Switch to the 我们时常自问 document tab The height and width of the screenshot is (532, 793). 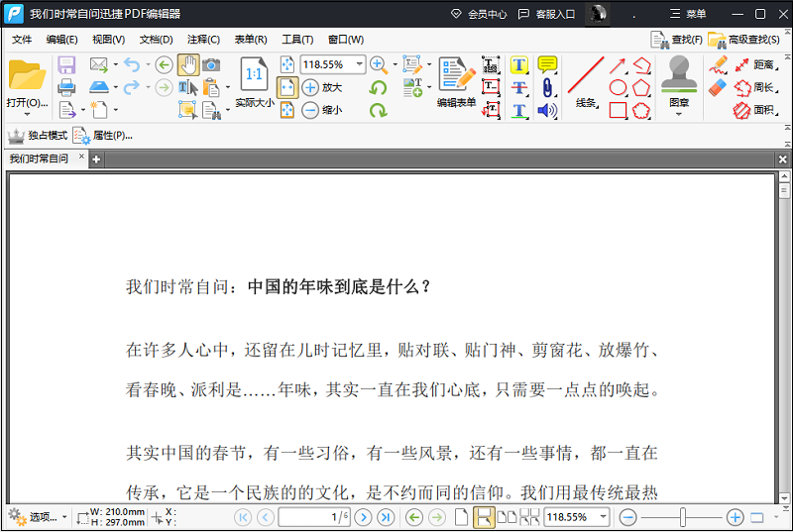39,159
